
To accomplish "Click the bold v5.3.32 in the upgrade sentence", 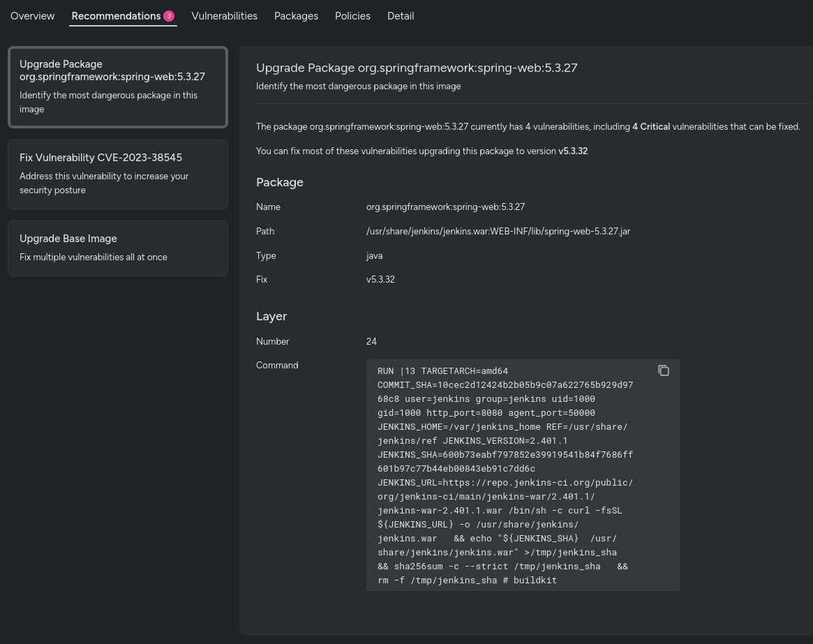I will [x=573, y=151].
